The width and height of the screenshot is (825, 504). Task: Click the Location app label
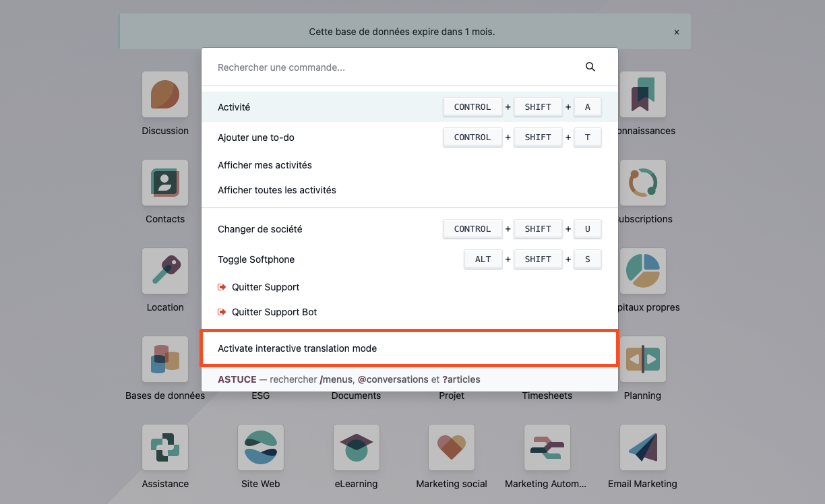click(165, 307)
